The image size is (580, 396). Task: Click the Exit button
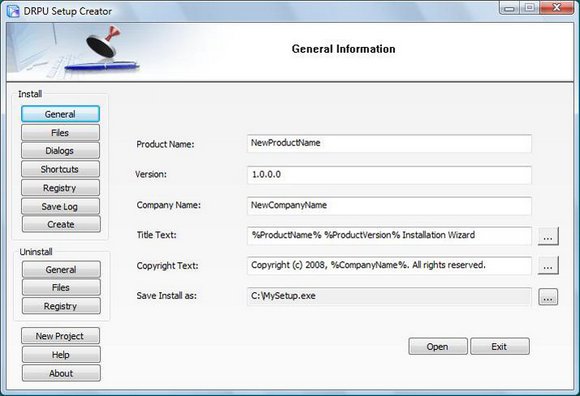(x=500, y=346)
